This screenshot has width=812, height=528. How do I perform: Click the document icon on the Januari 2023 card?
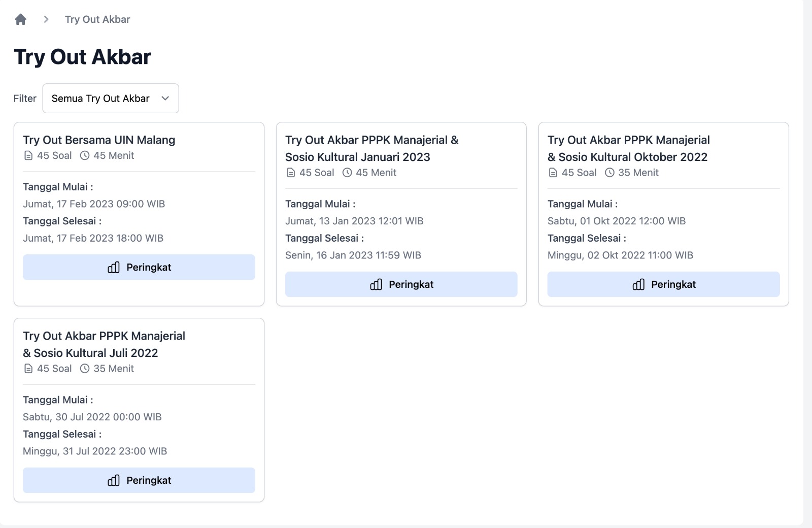click(x=291, y=173)
